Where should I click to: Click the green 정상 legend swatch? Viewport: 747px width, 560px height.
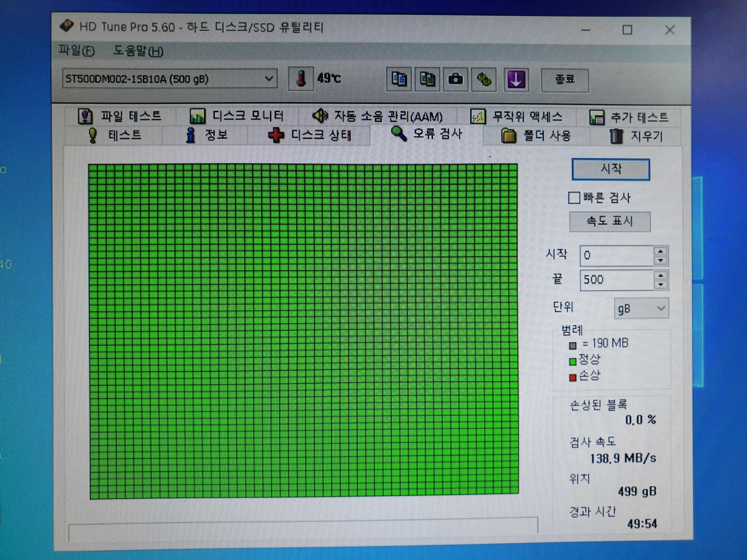(573, 362)
